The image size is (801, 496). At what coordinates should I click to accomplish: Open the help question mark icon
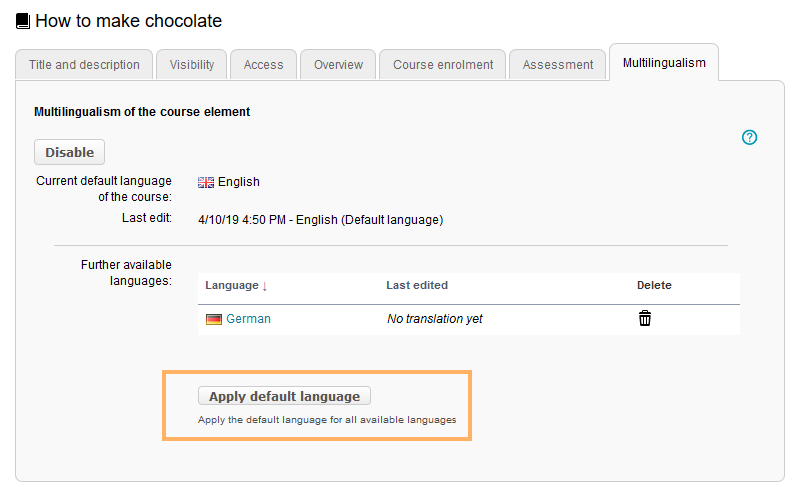click(749, 138)
